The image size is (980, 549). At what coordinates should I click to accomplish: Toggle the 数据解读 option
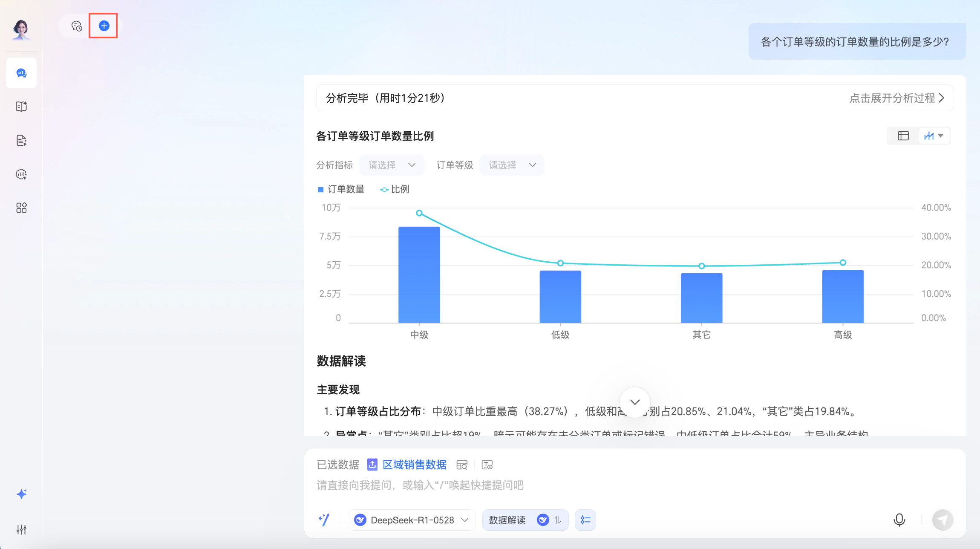click(507, 520)
